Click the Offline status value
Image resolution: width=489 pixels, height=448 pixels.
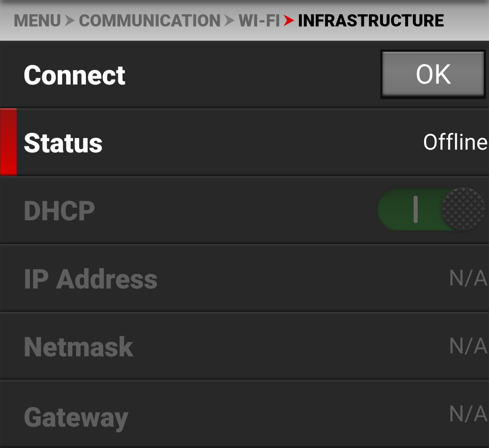pyautogui.click(x=455, y=142)
